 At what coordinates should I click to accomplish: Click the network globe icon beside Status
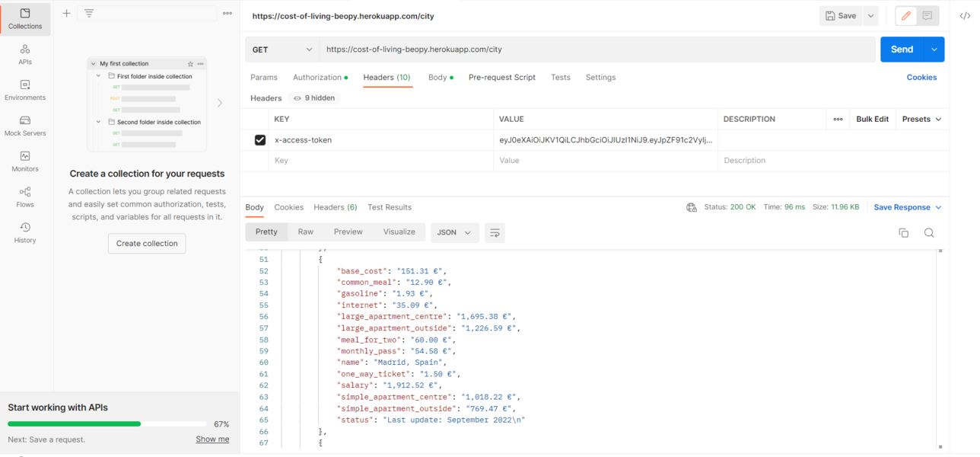[692, 207]
